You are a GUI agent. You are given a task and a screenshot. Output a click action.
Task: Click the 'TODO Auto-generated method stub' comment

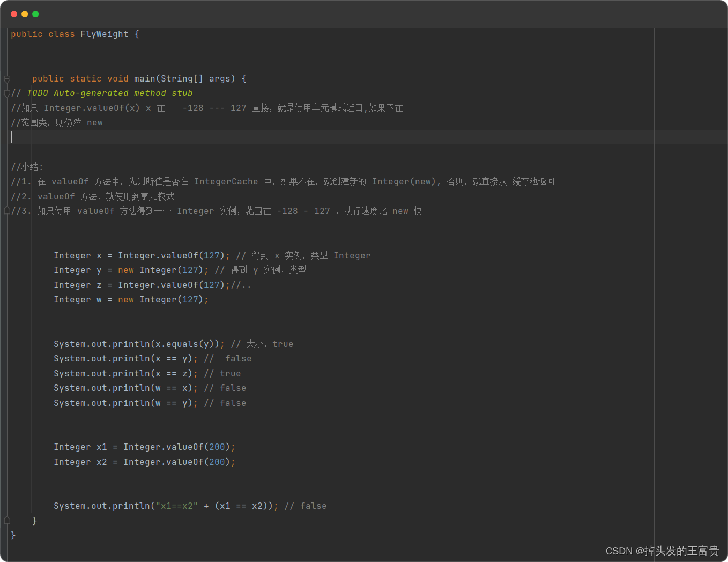tap(110, 93)
